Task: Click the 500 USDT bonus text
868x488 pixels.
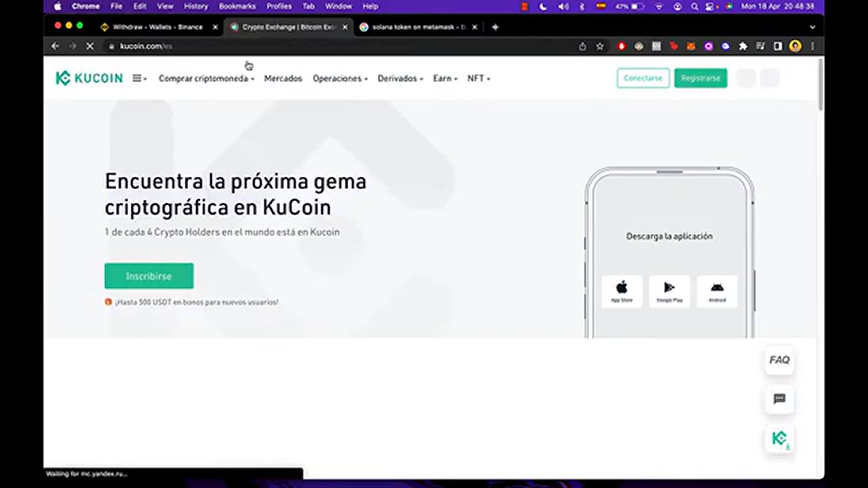Action: [x=196, y=302]
